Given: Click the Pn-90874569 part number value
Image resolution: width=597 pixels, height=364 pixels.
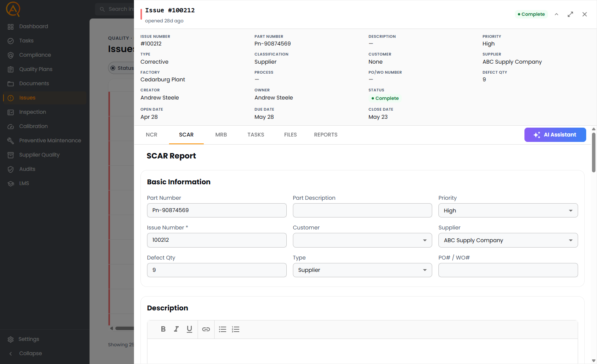Looking at the screenshot, I should click(x=272, y=44).
